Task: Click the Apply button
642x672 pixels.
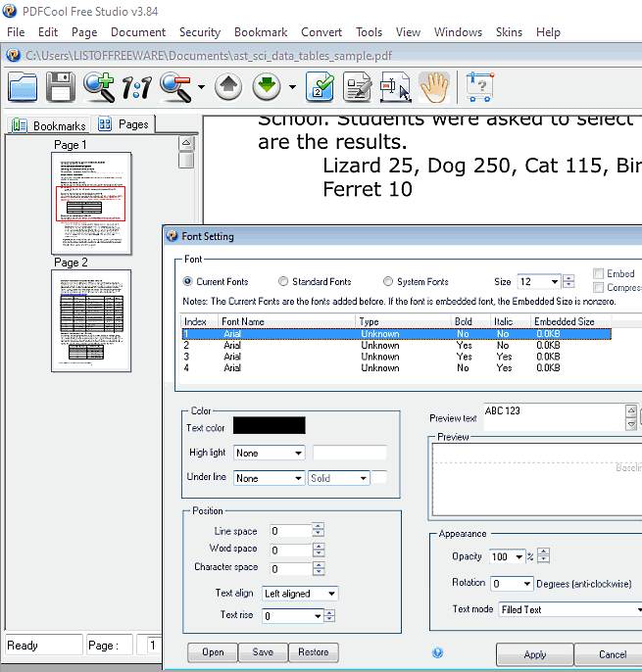Action: 535,654
